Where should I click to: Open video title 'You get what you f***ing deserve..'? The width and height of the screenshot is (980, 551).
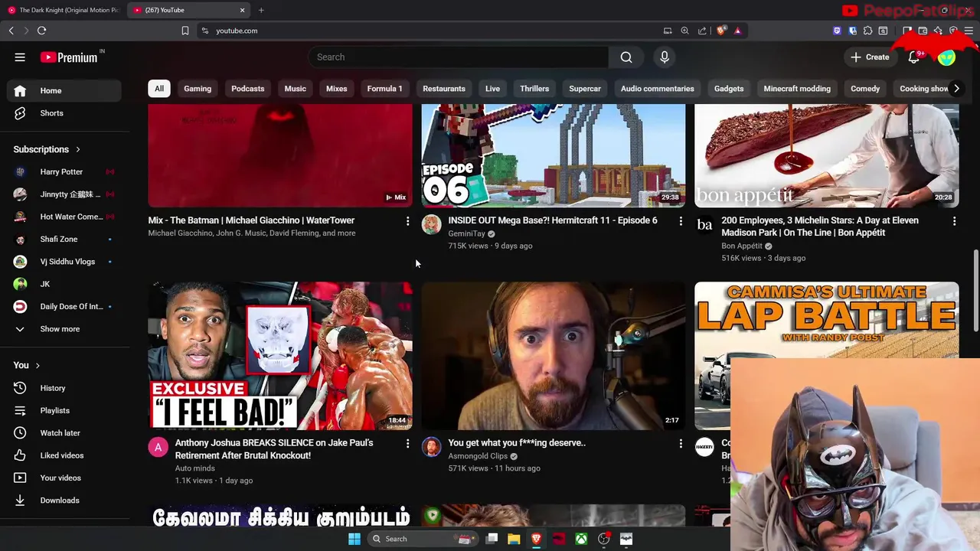tap(517, 443)
